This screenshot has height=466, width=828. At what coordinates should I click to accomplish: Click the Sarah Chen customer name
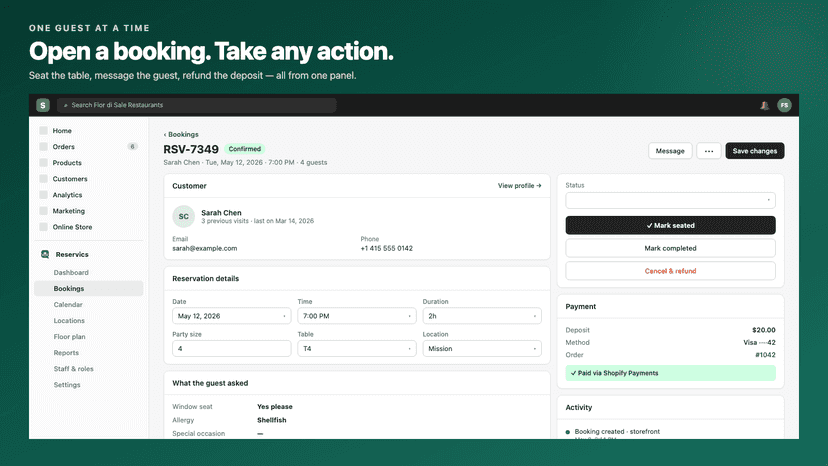(221, 212)
